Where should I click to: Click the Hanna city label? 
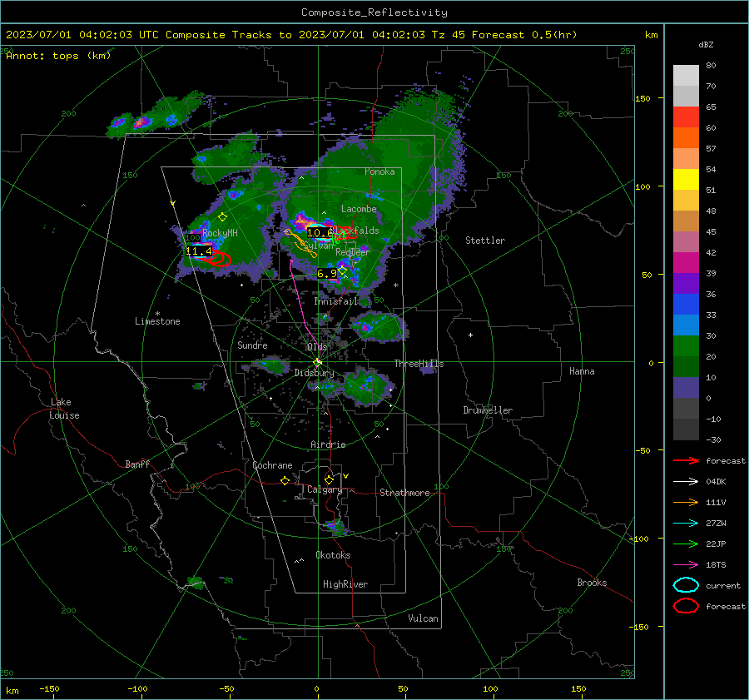pos(582,371)
